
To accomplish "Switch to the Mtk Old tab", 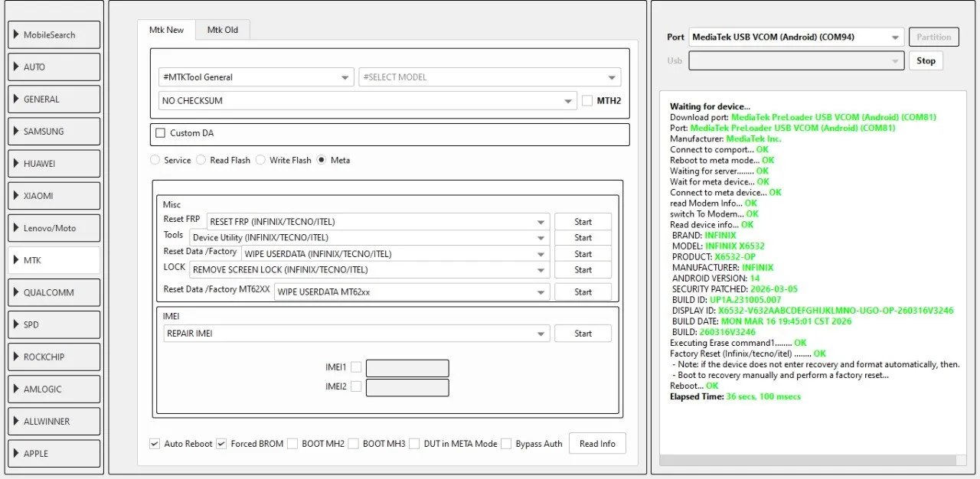I will 222,30.
